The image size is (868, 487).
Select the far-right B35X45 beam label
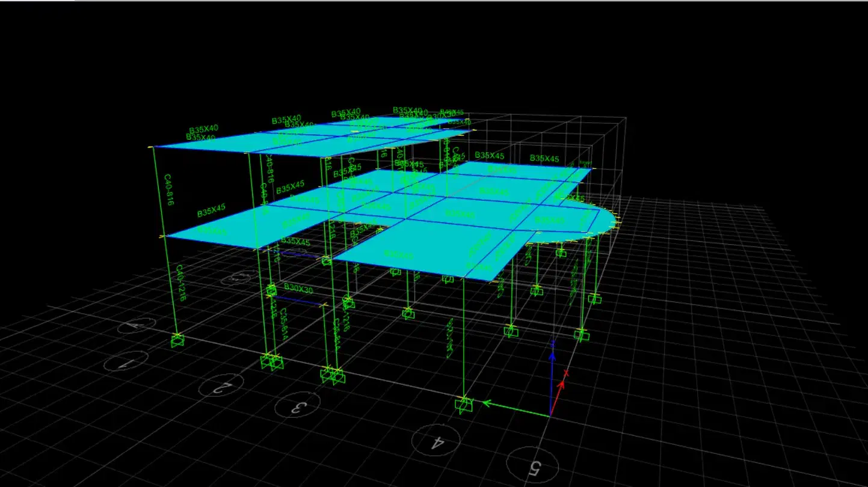click(544, 159)
